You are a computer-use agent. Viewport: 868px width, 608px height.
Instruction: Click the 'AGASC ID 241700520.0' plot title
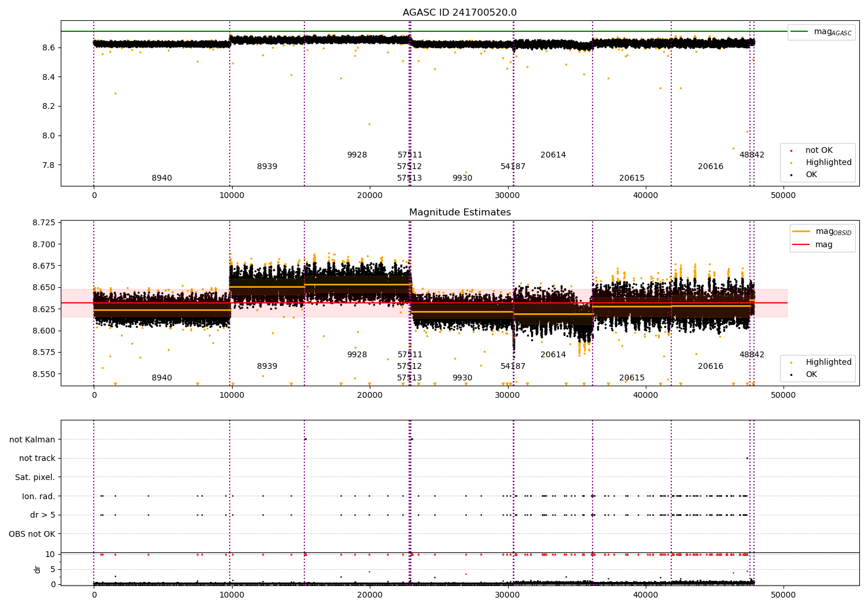point(459,13)
